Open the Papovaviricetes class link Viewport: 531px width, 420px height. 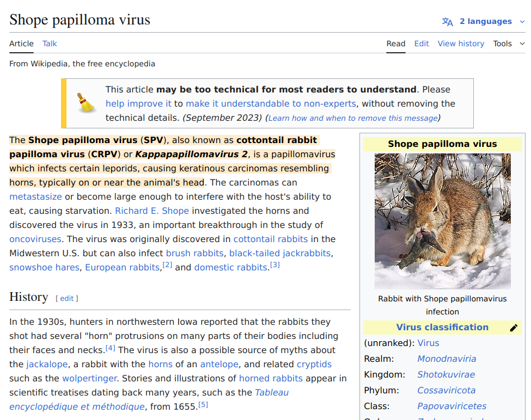(451, 406)
